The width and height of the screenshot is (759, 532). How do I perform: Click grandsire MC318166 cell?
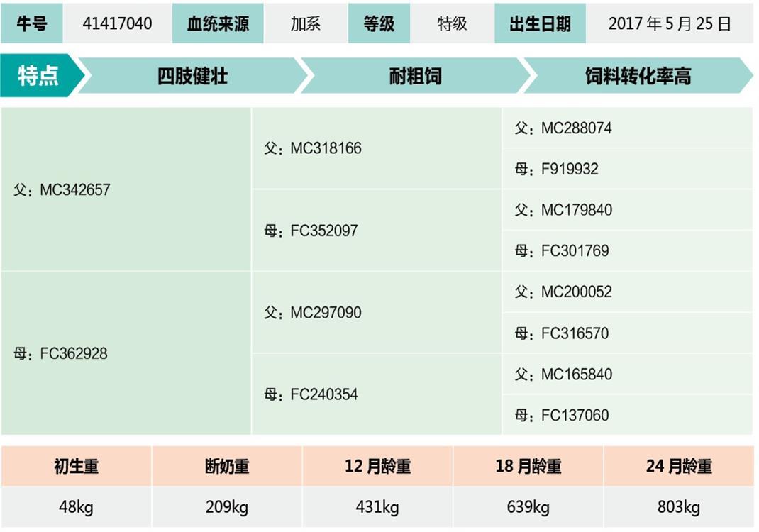pyautogui.click(x=313, y=149)
